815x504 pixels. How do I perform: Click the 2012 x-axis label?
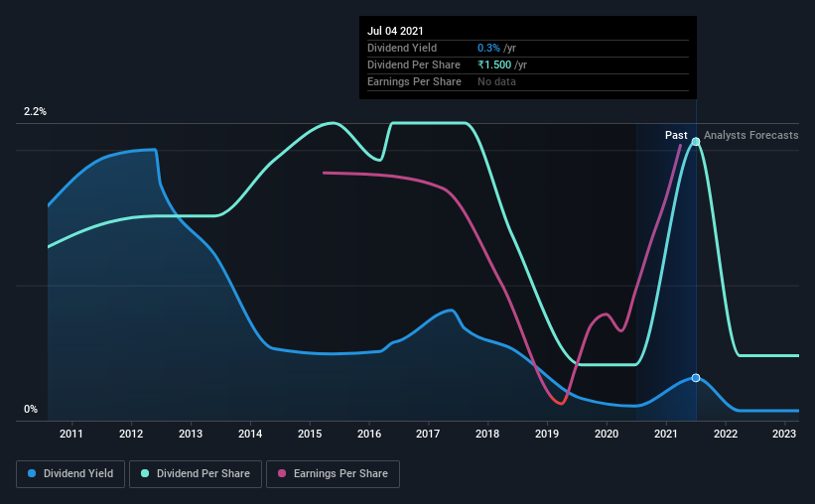pyautogui.click(x=131, y=434)
